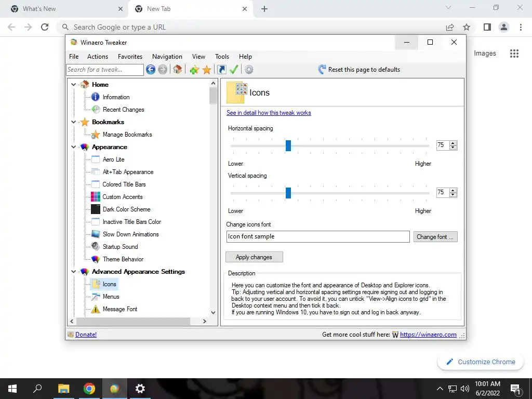Click the Horizontal spacing slider thumb

[288, 145]
